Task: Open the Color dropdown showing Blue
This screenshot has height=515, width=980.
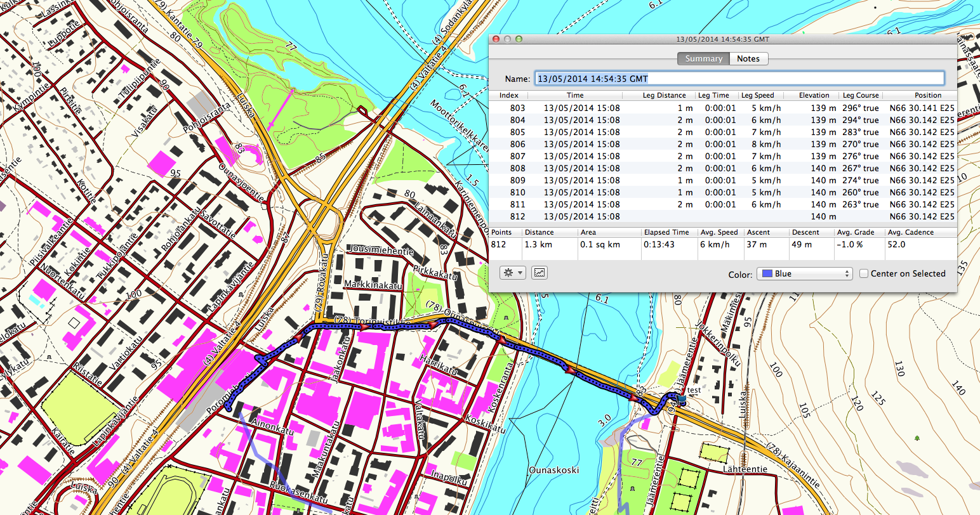Action: click(x=804, y=273)
